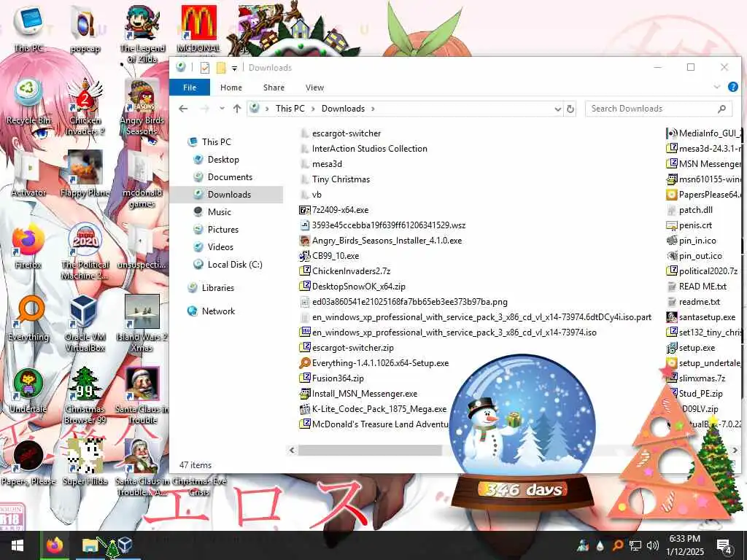Open File Explorer from the taskbar
Image resolution: width=747 pixels, height=560 pixels.
(x=90, y=545)
